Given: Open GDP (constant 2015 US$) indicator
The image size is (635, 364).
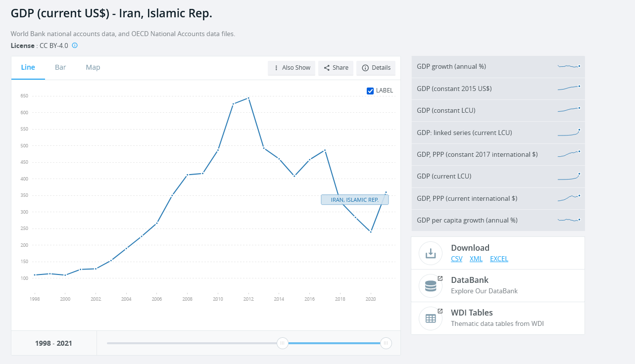Looking at the screenshot, I should tap(498, 89).
